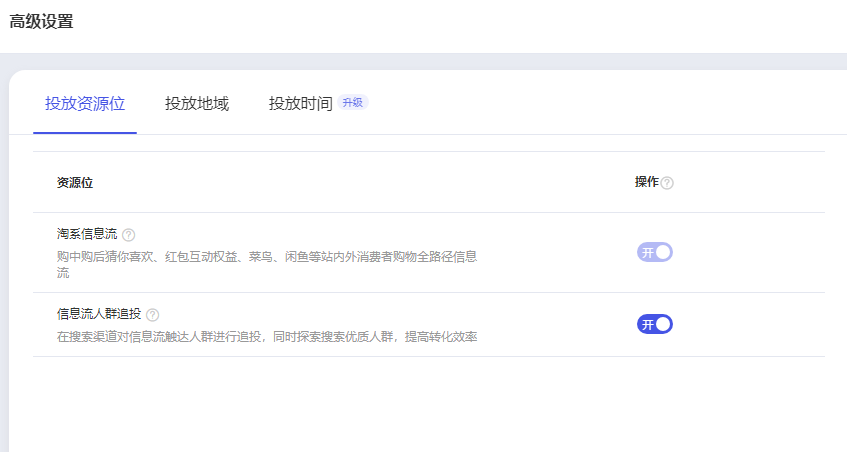Click the 高级设置 page title
Image resolution: width=847 pixels, height=452 pixels.
click(41, 21)
